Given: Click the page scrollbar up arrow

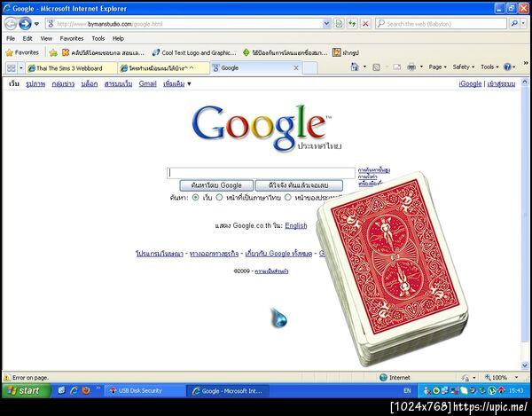Looking at the screenshot, I should (525, 82).
